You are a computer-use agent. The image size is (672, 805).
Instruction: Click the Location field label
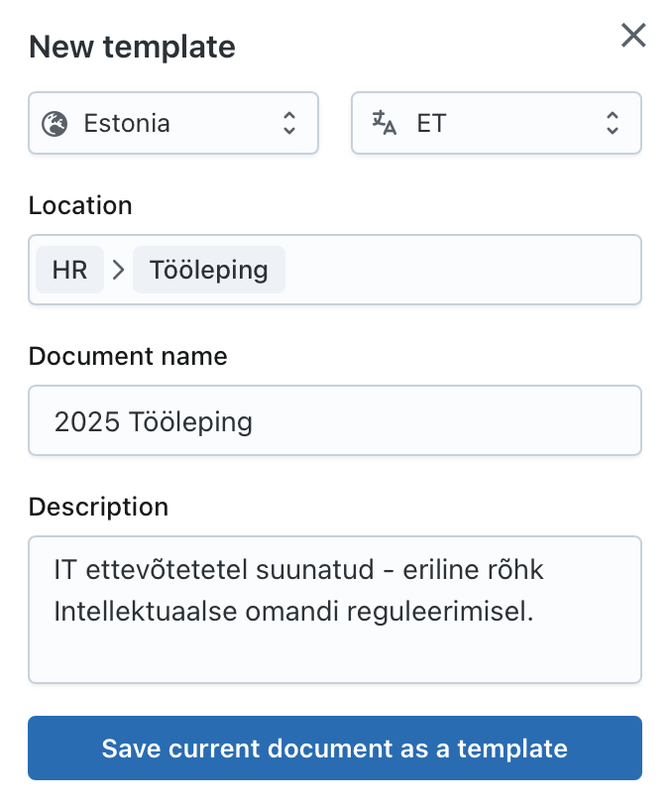(x=80, y=205)
